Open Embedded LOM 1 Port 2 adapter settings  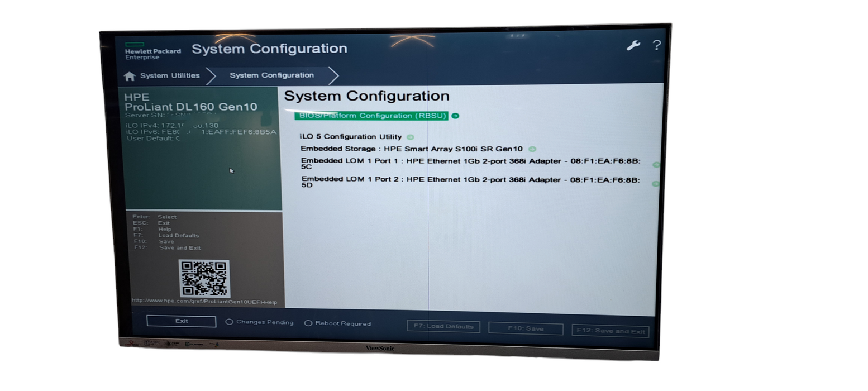471,182
